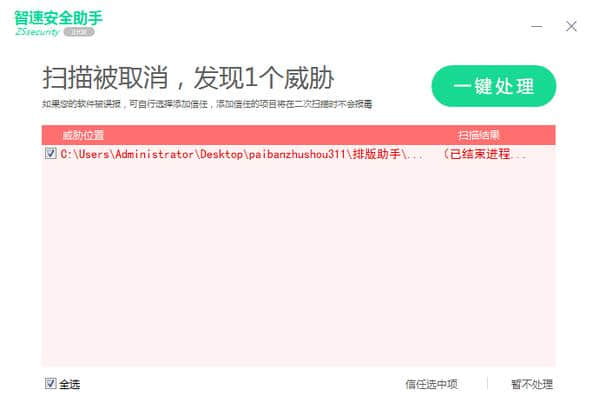Click the 已结束进程 scan result text
Screen dimensions: 599x410
[x=485, y=154]
